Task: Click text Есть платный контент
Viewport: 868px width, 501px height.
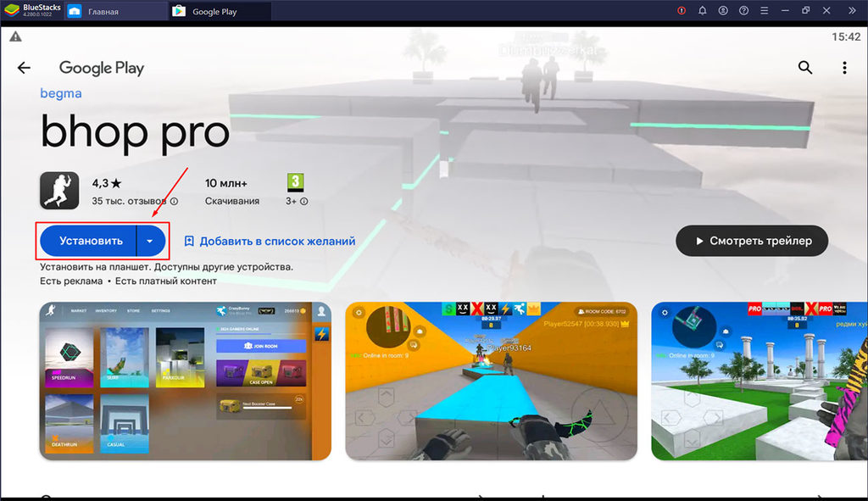Action: 165,281
